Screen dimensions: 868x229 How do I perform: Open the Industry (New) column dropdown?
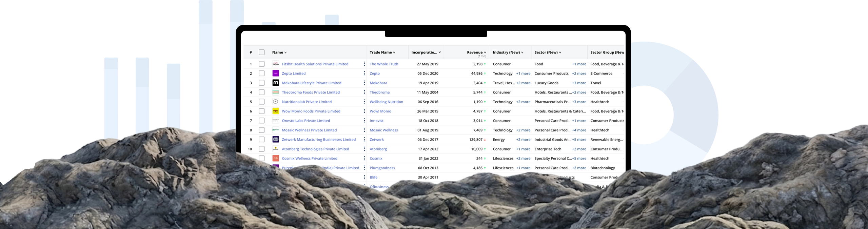click(522, 53)
